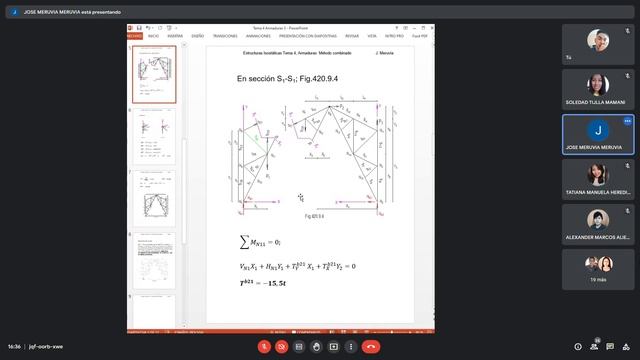Select the third slide thumbnail
Image resolution: width=640 pixels, height=360 pixels.
pos(154,199)
